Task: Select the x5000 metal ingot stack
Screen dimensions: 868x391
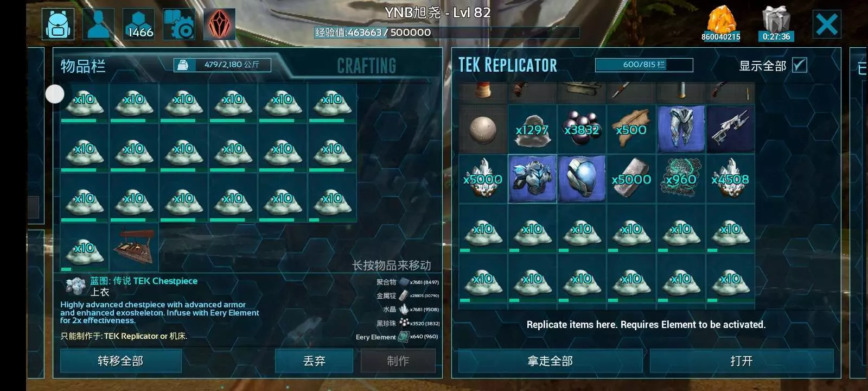Action: 631,179
